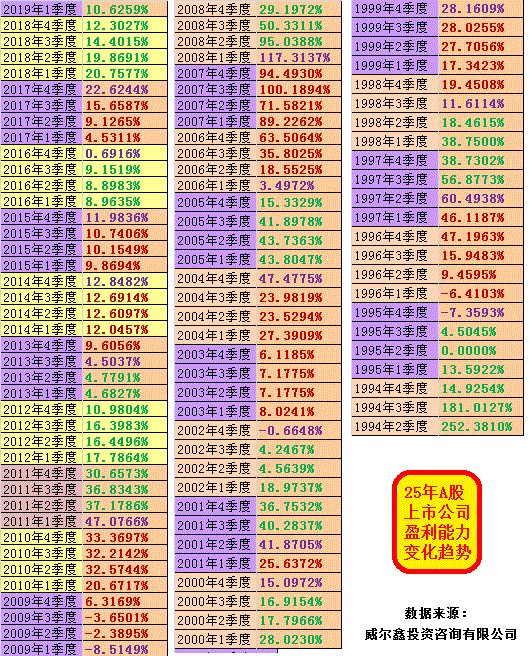Viewport: 530px width, 656px height.
Task: Click the 0.6916% value cell
Action: pyautogui.click(x=125, y=153)
